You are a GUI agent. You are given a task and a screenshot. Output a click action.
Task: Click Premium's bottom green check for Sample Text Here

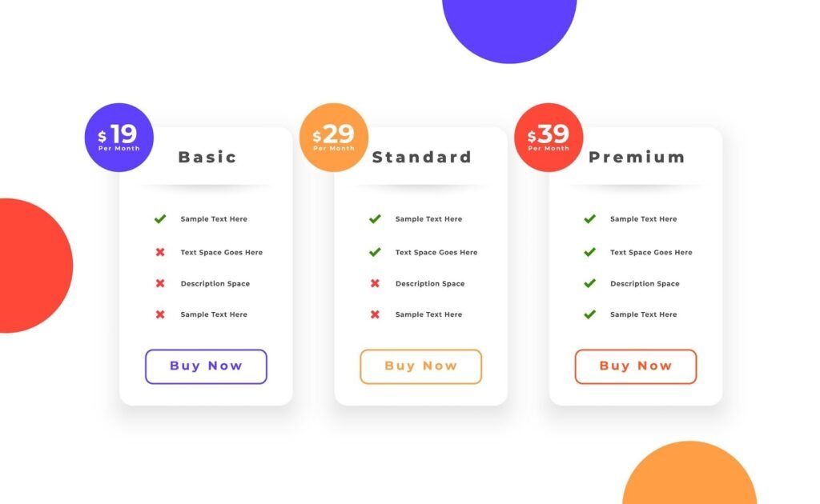coord(589,314)
